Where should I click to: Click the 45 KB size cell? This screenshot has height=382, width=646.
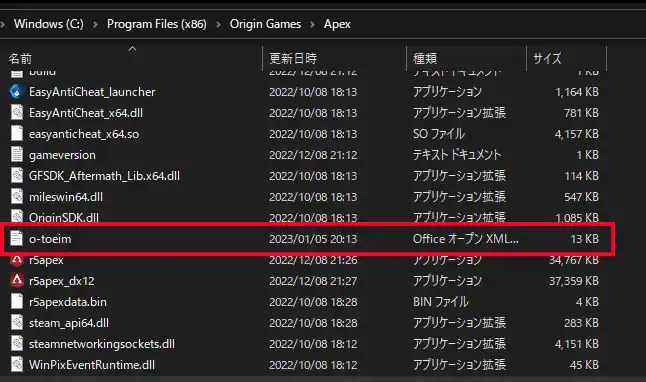pos(584,365)
